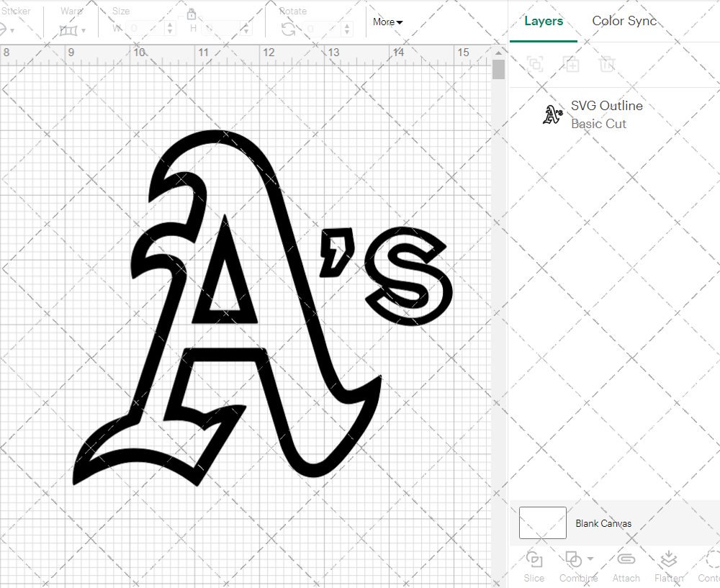Switch to the Color Sync tab
The image size is (720, 588).
click(x=624, y=21)
